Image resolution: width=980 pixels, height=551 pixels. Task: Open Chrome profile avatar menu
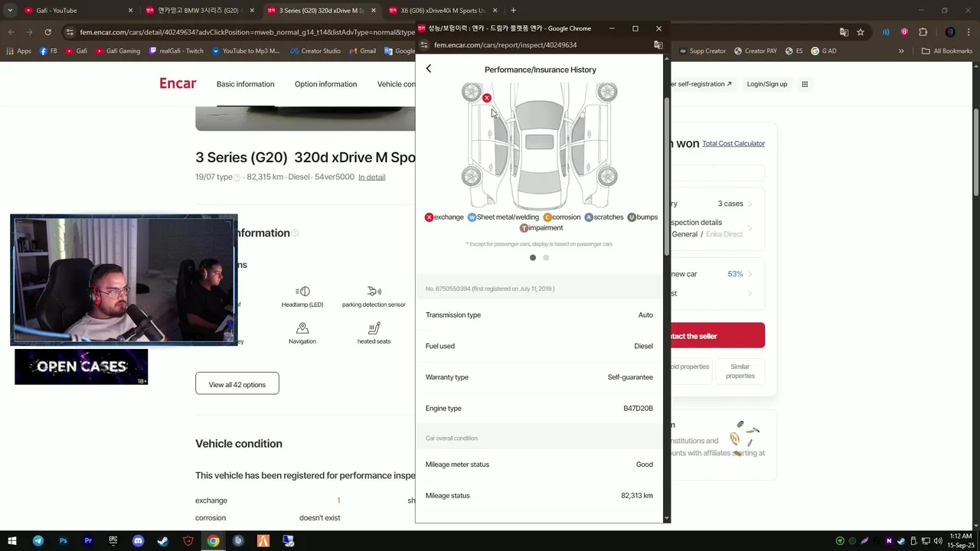pyautogui.click(x=950, y=32)
